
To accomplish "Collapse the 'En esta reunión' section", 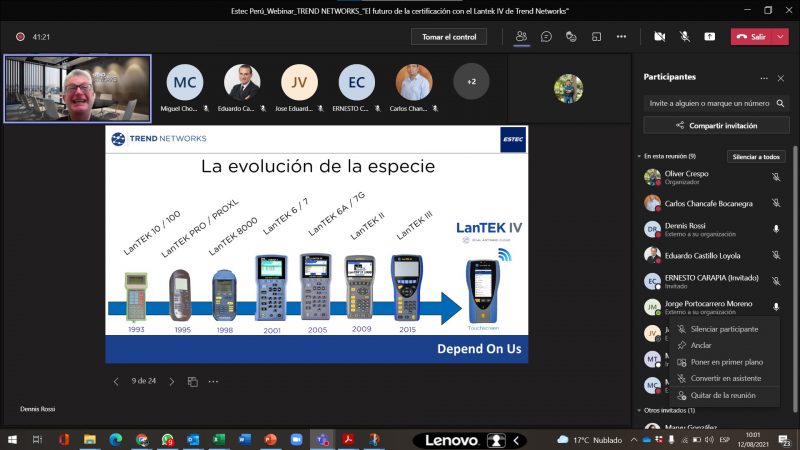I will coord(639,157).
